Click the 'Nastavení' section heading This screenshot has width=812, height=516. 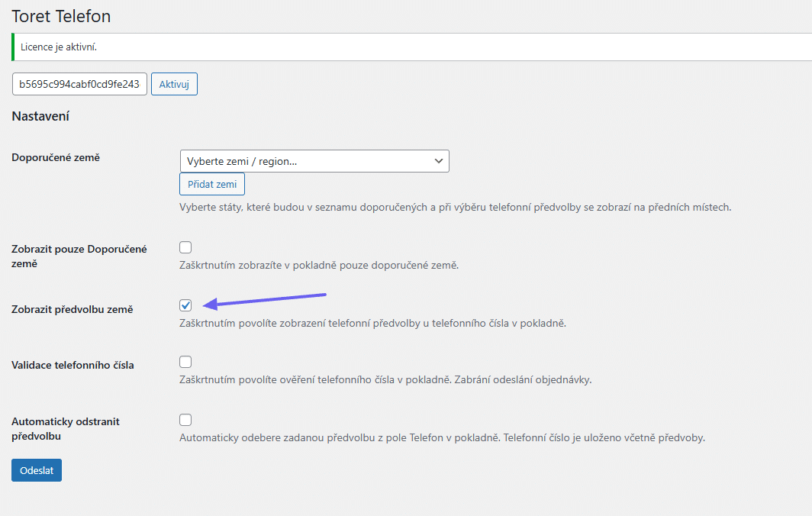(40, 117)
